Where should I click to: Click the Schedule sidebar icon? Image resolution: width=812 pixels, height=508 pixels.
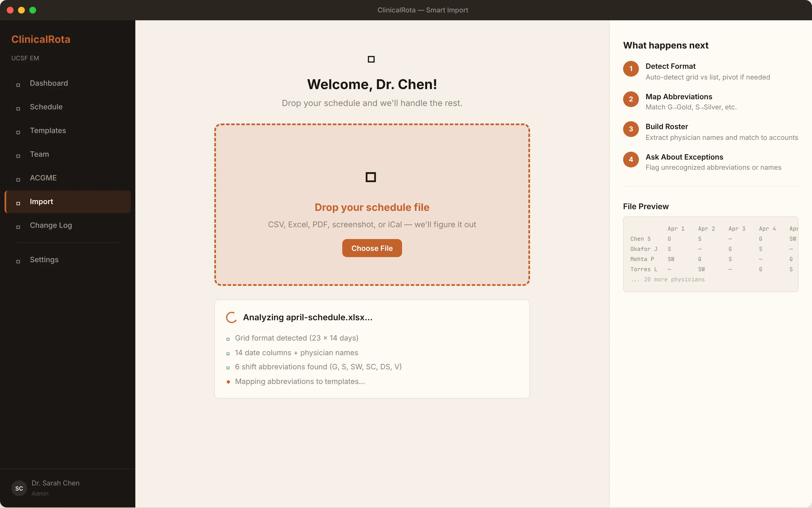pyautogui.click(x=18, y=109)
